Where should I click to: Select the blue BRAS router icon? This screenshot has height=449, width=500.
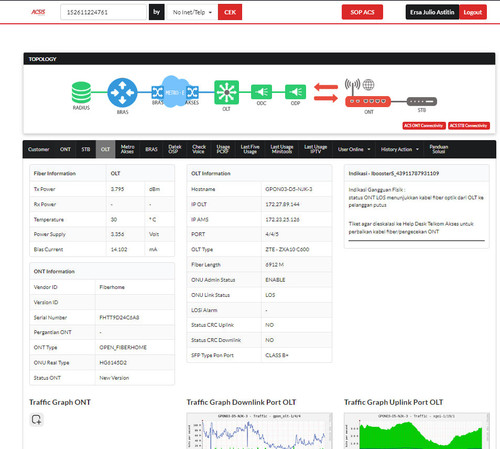[x=122, y=92]
